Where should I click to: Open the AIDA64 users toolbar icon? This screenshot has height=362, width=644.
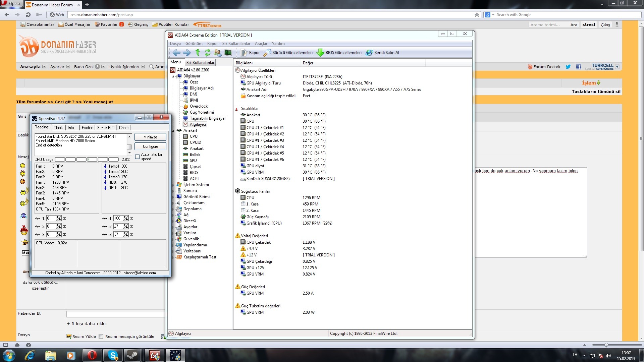point(218,53)
